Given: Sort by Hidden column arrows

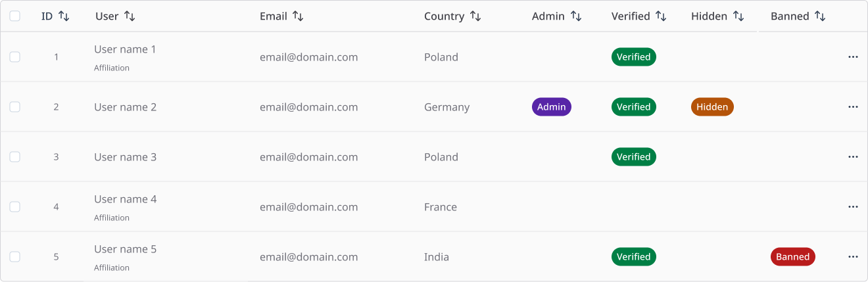Looking at the screenshot, I should 738,16.
